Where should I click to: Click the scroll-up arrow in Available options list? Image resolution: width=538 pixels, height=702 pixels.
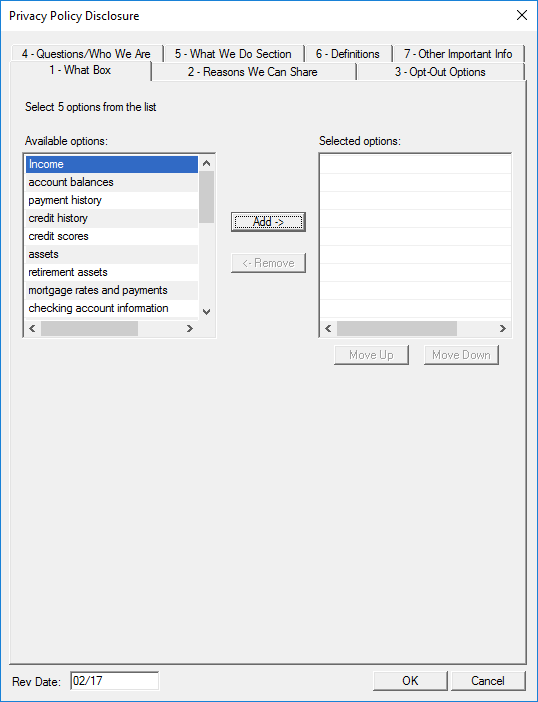(x=206, y=163)
